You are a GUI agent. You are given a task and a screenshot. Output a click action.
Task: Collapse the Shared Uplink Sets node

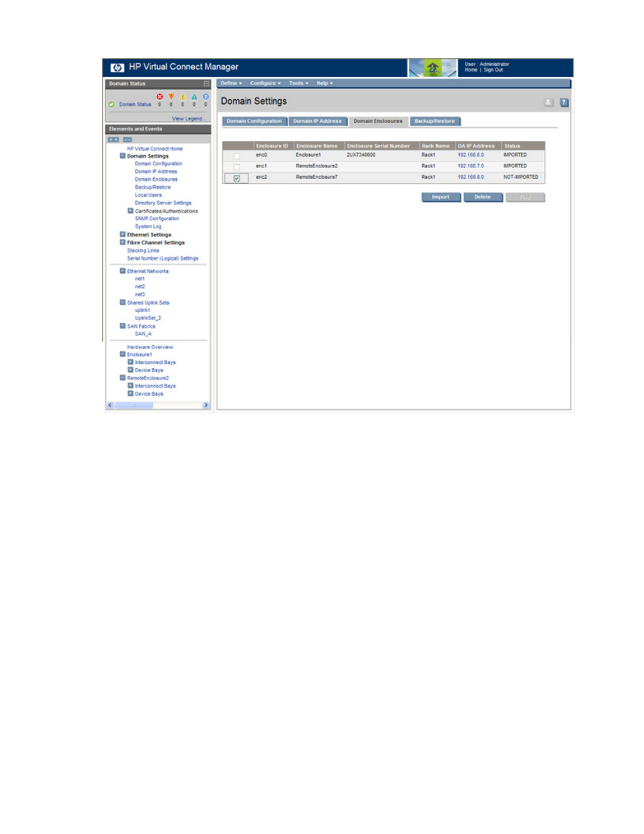pyautogui.click(x=122, y=303)
